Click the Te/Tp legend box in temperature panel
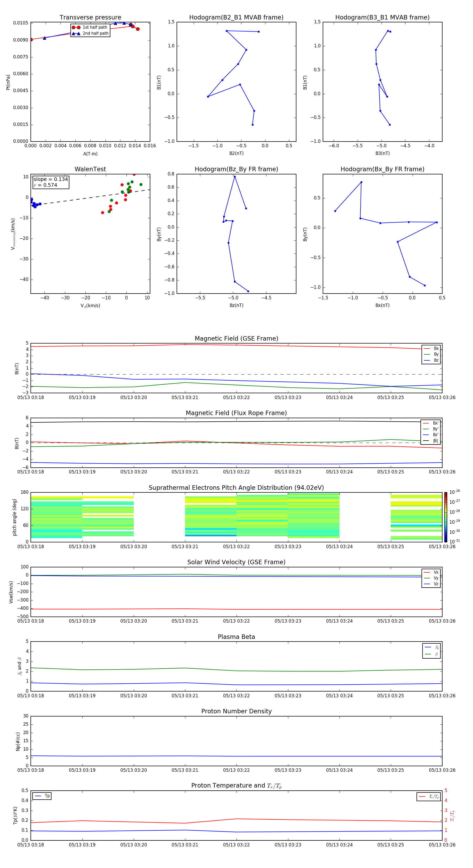This screenshot has height=868, width=473. [x=429, y=796]
